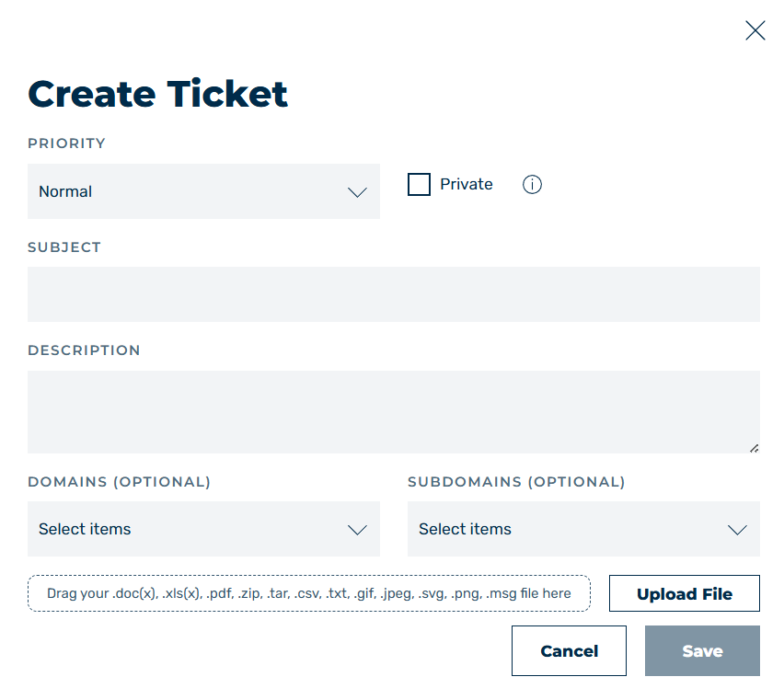This screenshot has height=700, width=784.
Task: Click the chevron arrow in Priority field
Action: tap(358, 192)
